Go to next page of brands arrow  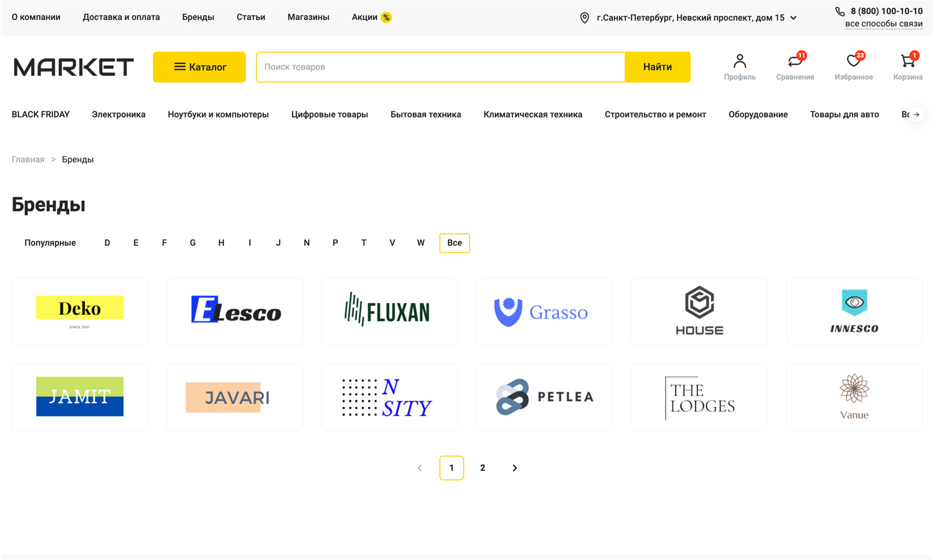coord(514,468)
